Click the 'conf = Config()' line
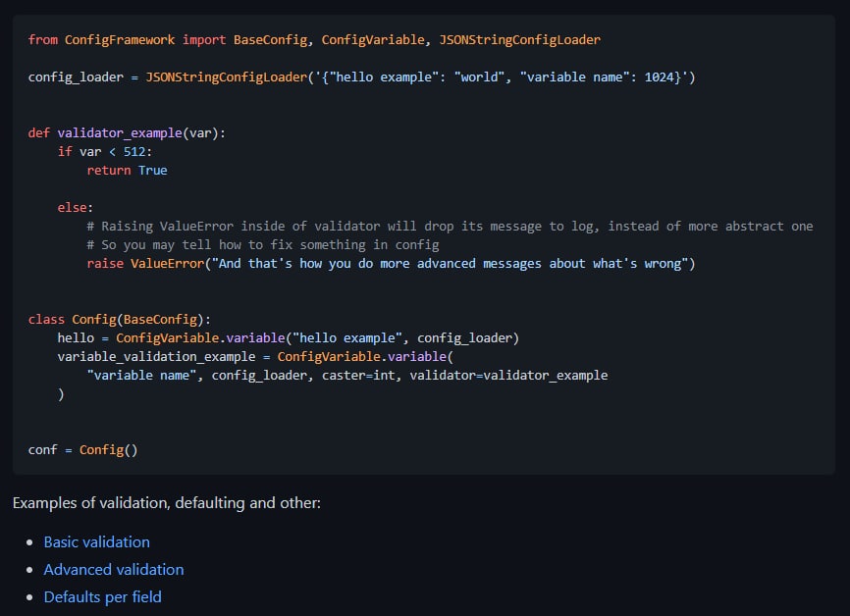This screenshot has height=616, width=850. (x=83, y=449)
